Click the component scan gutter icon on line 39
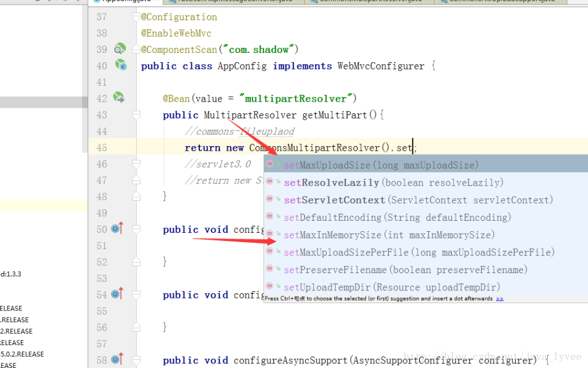This screenshot has height=368, width=588. point(120,49)
